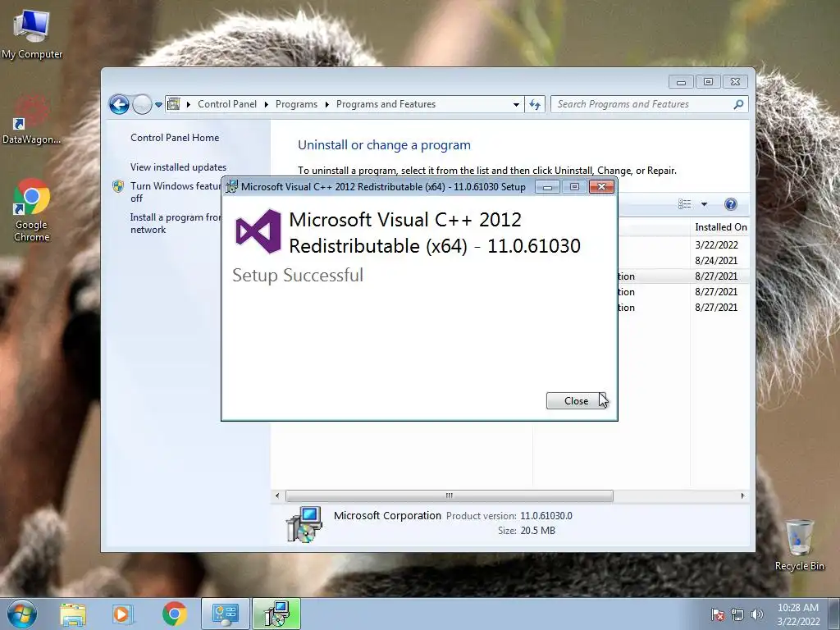Open the blue Help button

pos(730,204)
